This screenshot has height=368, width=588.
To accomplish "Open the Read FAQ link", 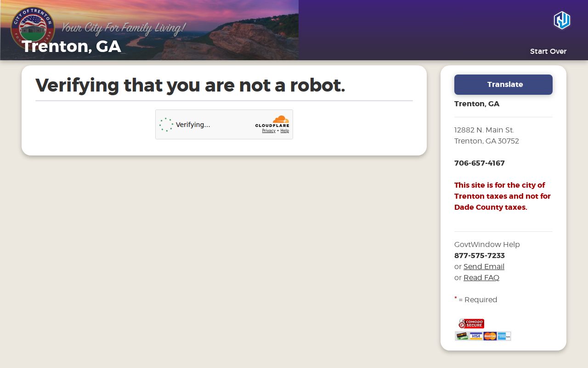I will (481, 278).
